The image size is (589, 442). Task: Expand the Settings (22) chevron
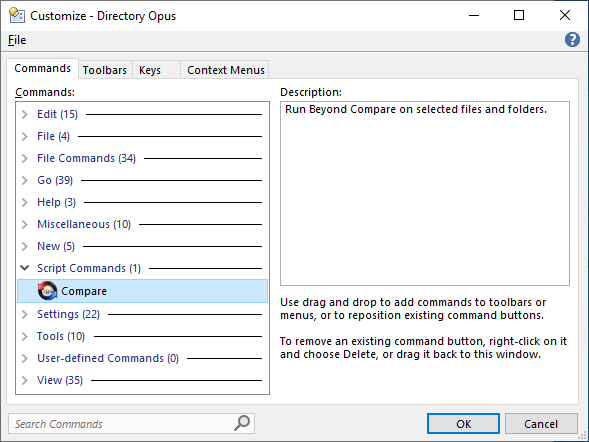click(x=25, y=314)
